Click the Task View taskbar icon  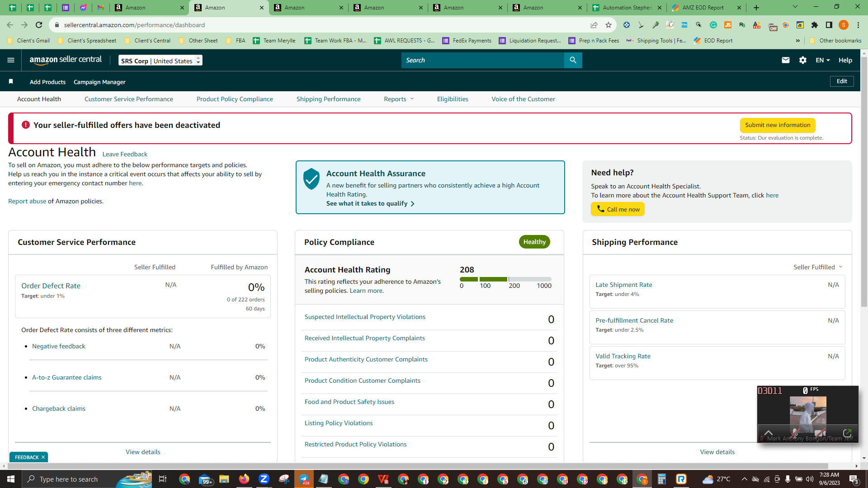pos(163,479)
